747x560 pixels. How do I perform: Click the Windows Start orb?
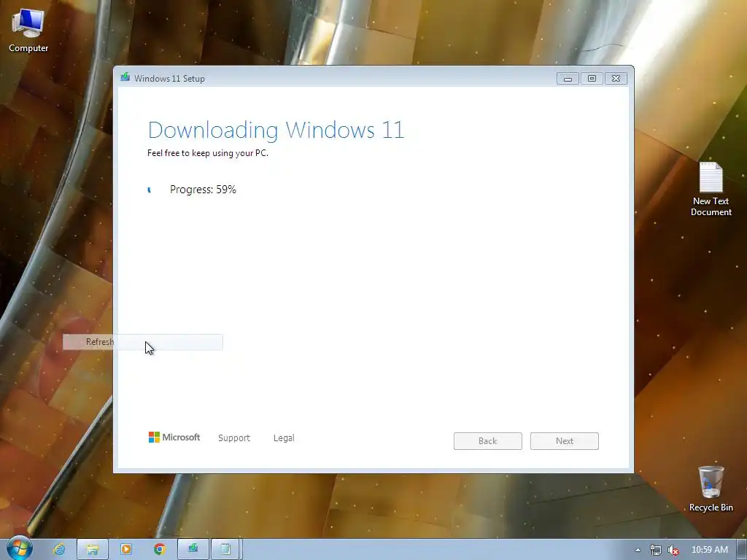[x=19, y=548]
